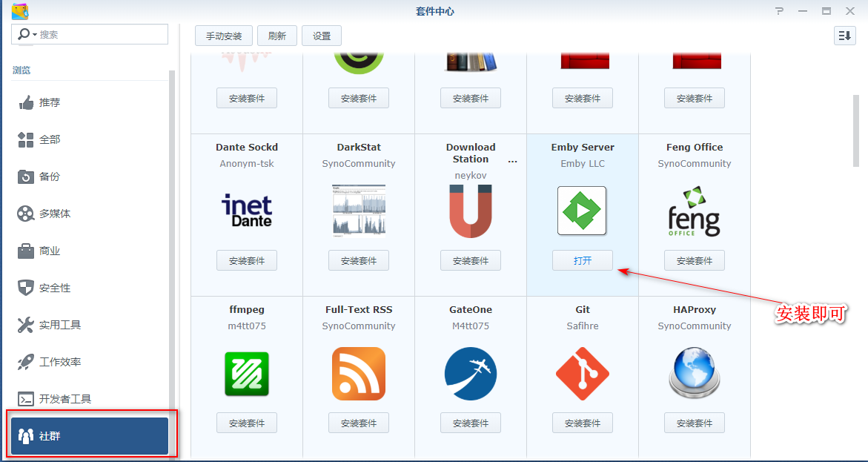Click the green ffmpeg icon
This screenshot has width=868, height=462.
point(247,374)
